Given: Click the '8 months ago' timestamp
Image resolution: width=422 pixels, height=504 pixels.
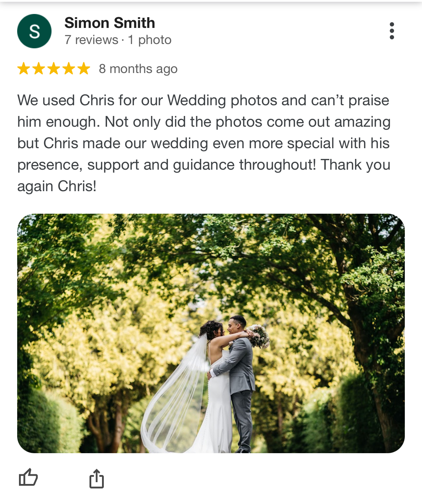Looking at the screenshot, I should click(x=138, y=69).
